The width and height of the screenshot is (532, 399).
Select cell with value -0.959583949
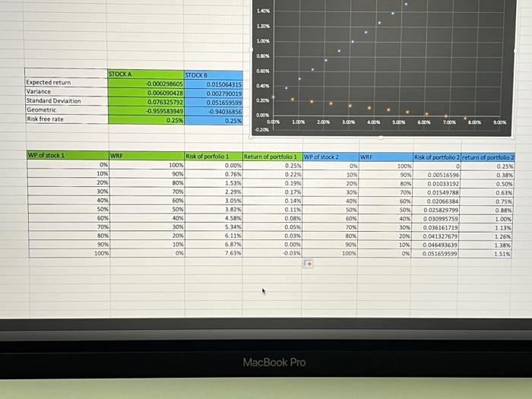pyautogui.click(x=146, y=111)
